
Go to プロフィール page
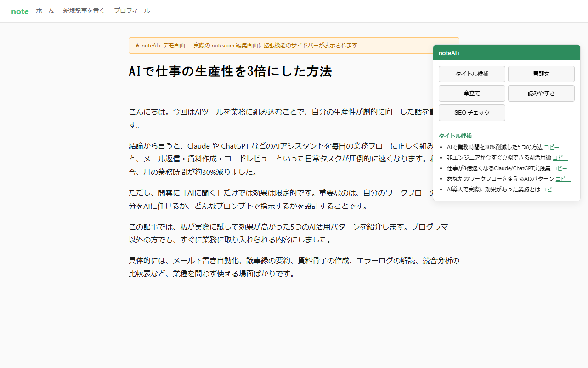(132, 11)
